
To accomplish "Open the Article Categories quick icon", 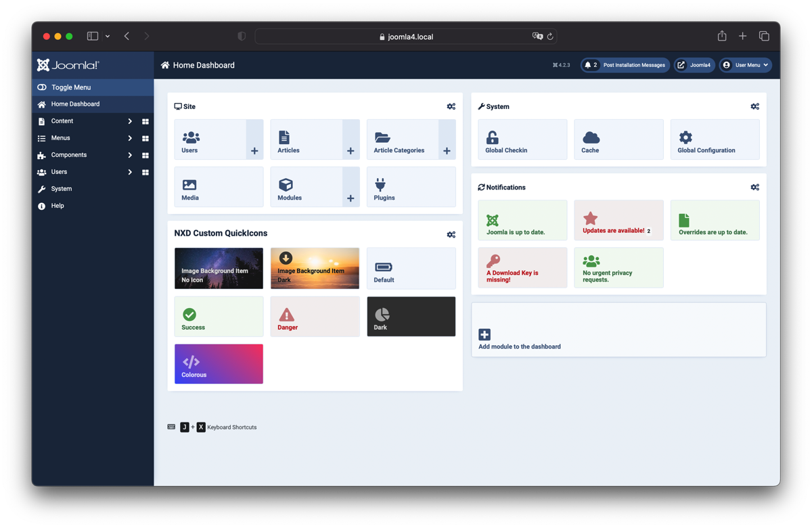I will point(403,139).
